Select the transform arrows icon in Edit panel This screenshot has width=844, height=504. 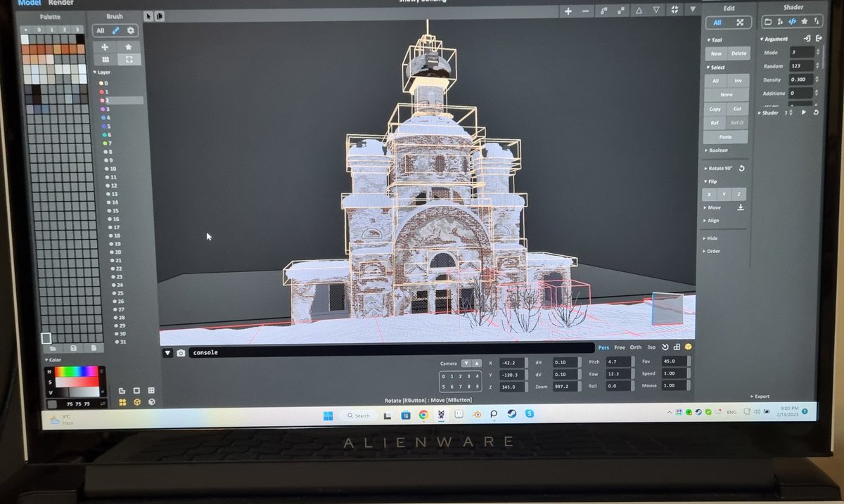pos(740,22)
